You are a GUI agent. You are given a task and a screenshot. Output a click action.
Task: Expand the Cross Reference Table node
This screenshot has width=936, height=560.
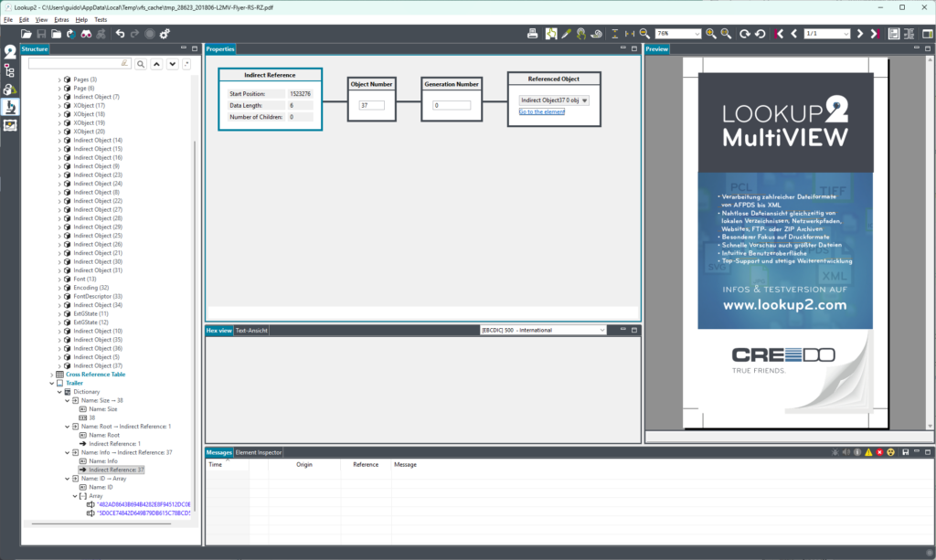click(52, 375)
